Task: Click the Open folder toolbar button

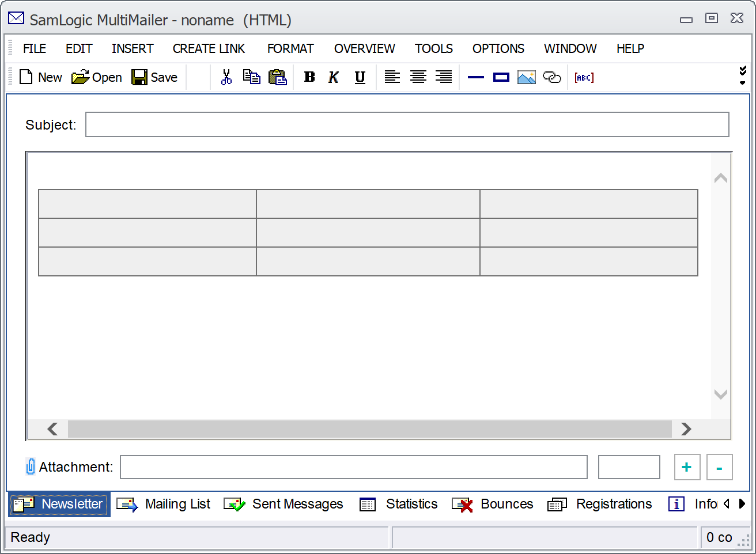Action: tap(96, 77)
